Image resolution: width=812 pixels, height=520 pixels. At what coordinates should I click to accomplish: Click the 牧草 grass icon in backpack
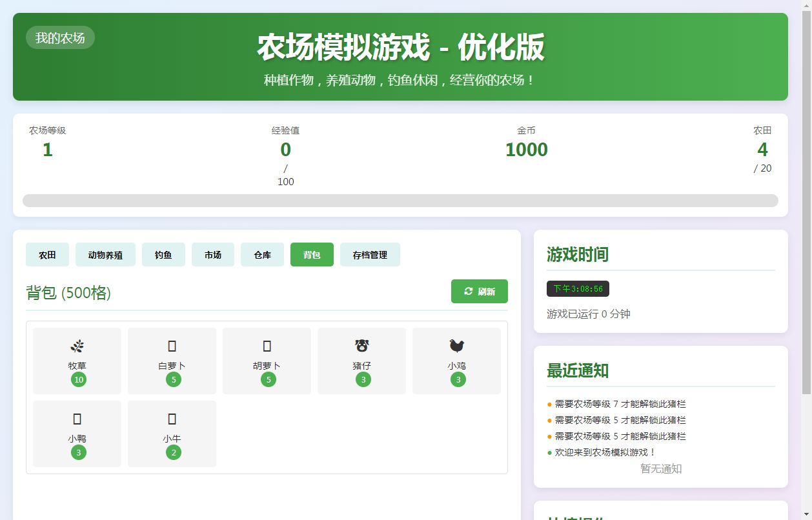click(x=77, y=346)
